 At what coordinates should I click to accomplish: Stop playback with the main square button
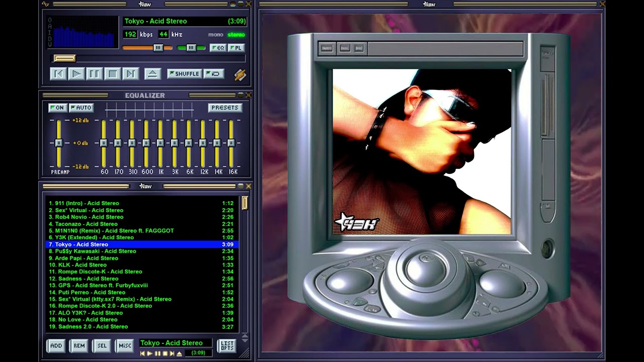(x=112, y=74)
